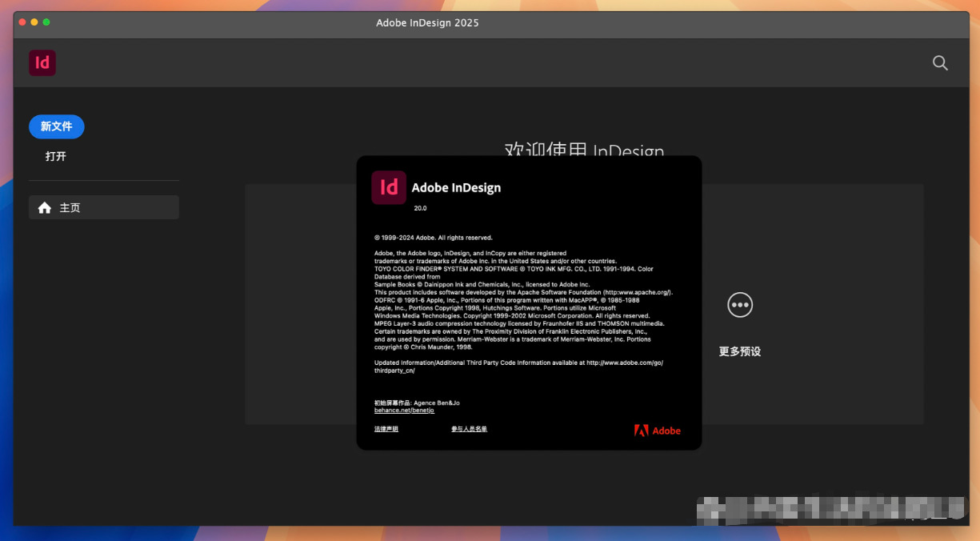Click the home icon beside 主页
The image size is (980, 541).
click(x=45, y=207)
